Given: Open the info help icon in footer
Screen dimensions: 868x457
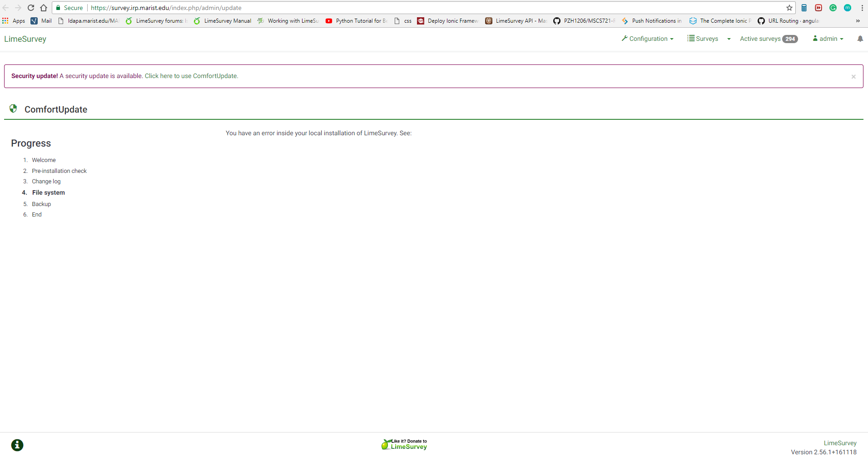Looking at the screenshot, I should point(17,445).
